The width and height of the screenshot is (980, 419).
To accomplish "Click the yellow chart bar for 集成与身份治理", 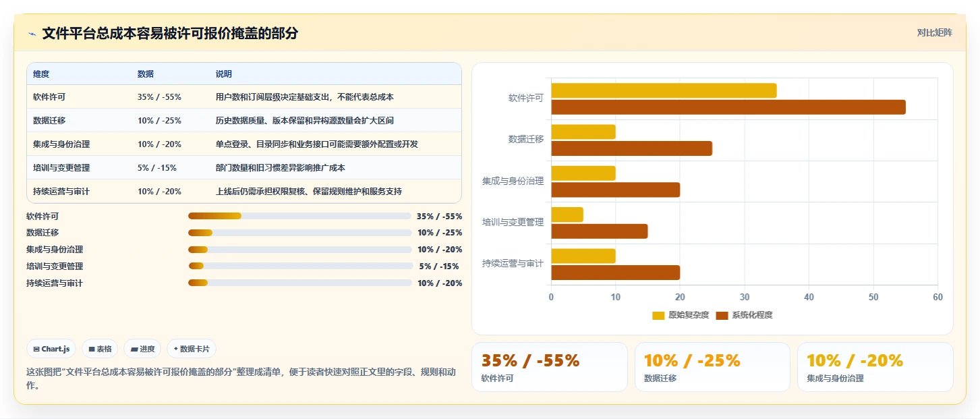I will click(x=583, y=173).
